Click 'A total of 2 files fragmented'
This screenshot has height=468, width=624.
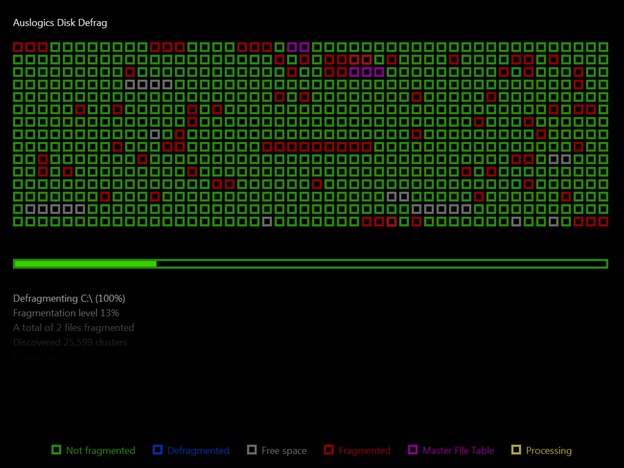tap(74, 328)
